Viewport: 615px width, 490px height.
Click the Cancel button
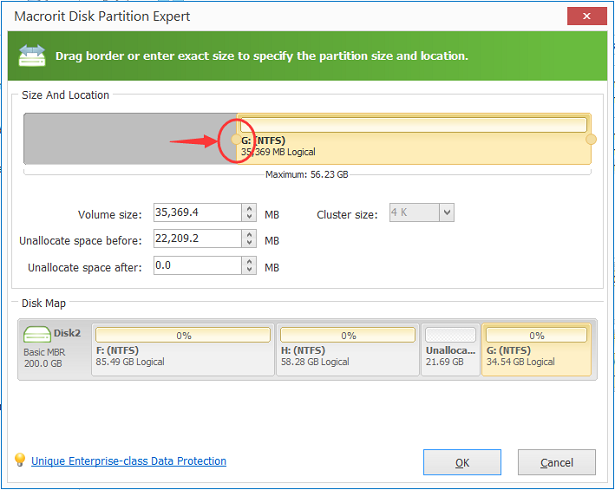pos(557,462)
